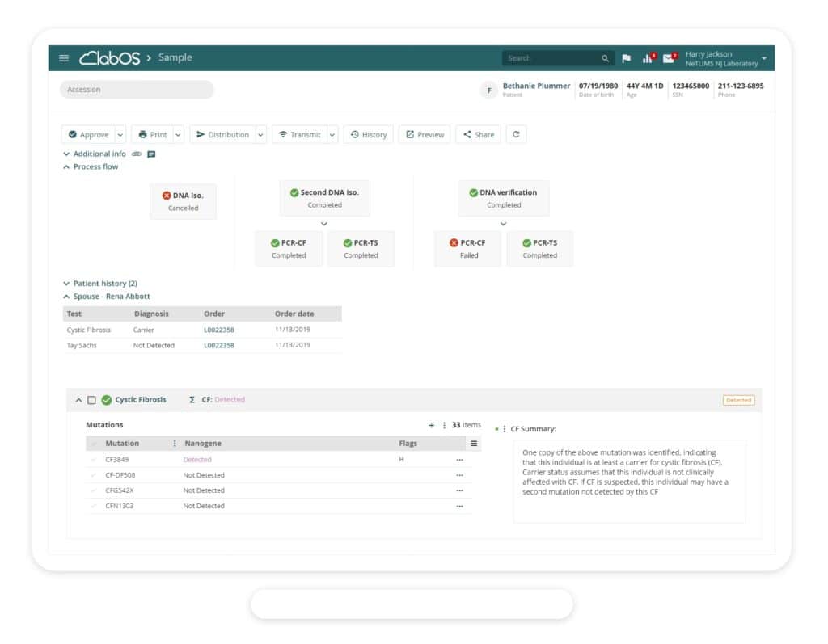The height and width of the screenshot is (644, 828).
Task: Open the Mutations table column menu icon
Action: point(474,444)
